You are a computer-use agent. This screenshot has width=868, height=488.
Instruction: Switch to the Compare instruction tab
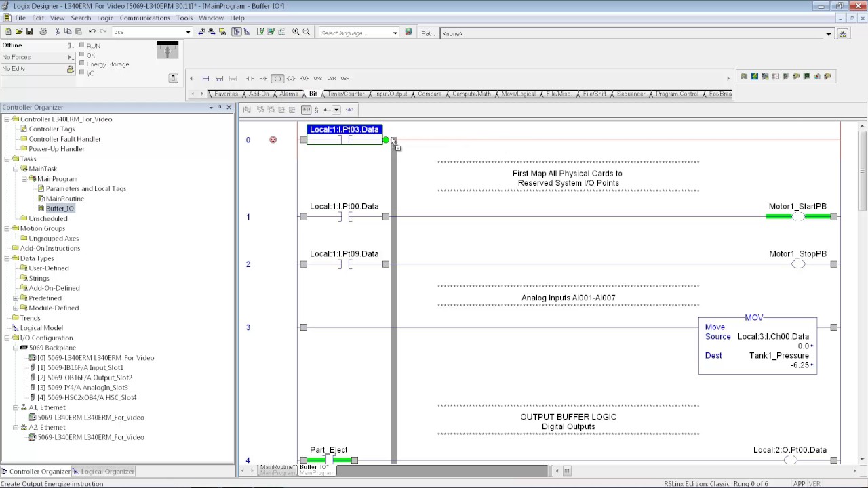[x=429, y=94]
